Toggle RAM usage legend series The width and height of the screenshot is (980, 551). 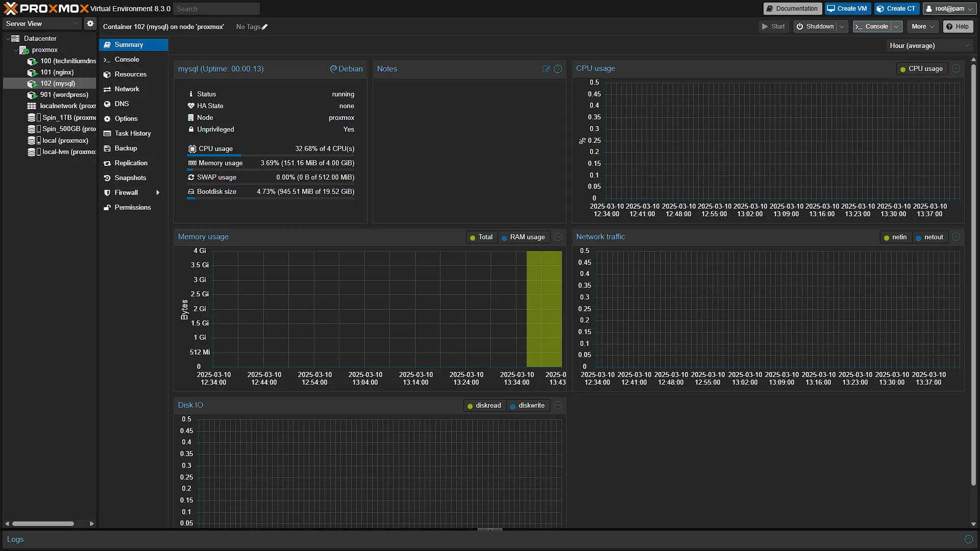pyautogui.click(x=523, y=237)
